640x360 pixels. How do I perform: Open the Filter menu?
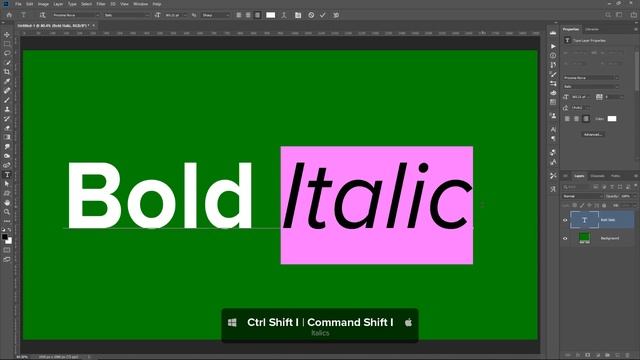[x=101, y=4]
